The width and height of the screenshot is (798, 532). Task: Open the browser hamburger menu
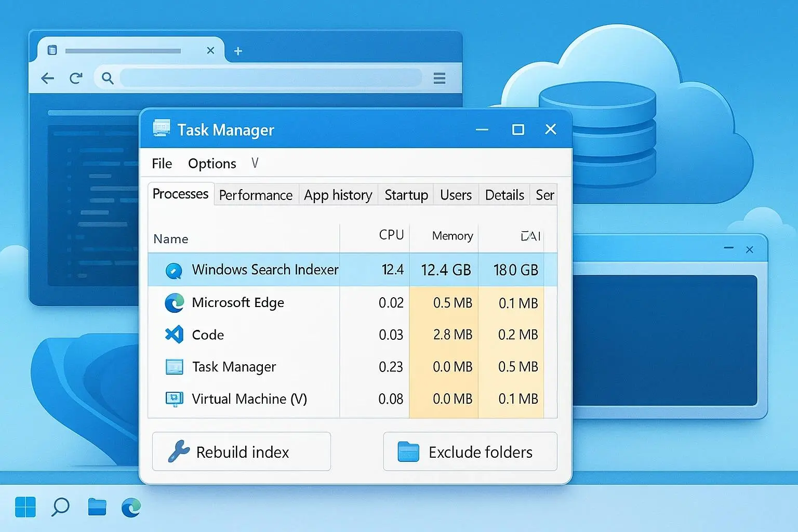440,78
